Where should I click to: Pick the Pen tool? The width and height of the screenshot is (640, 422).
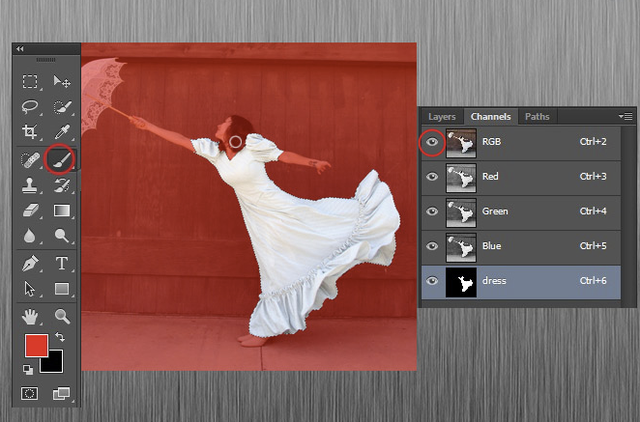[30, 263]
